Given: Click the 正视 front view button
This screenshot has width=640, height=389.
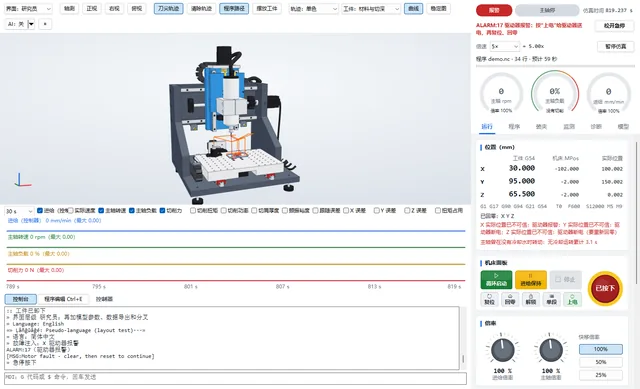Looking at the screenshot, I should tap(92, 9).
